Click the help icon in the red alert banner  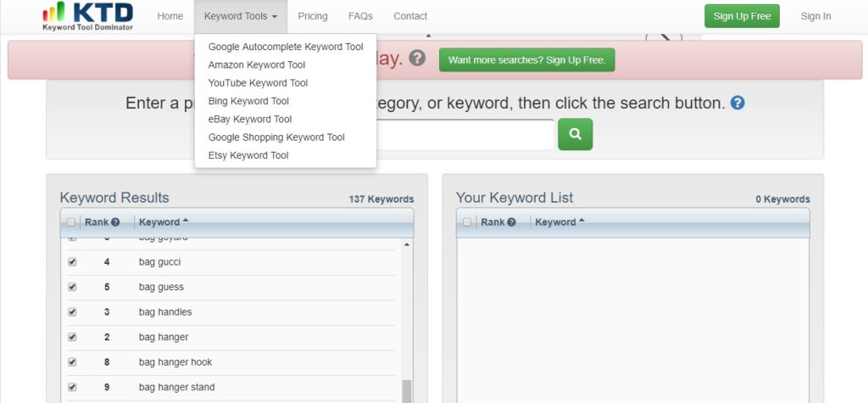pos(417,59)
